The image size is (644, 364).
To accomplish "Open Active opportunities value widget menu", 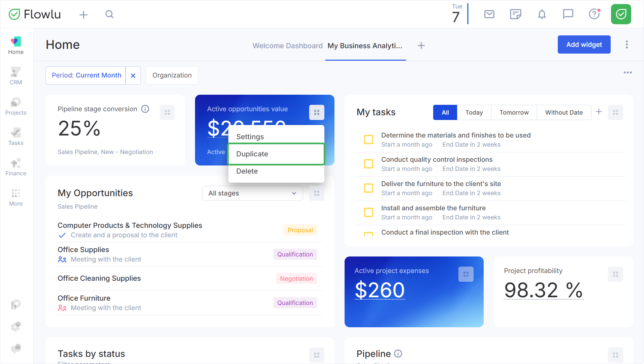I will click(x=317, y=113).
